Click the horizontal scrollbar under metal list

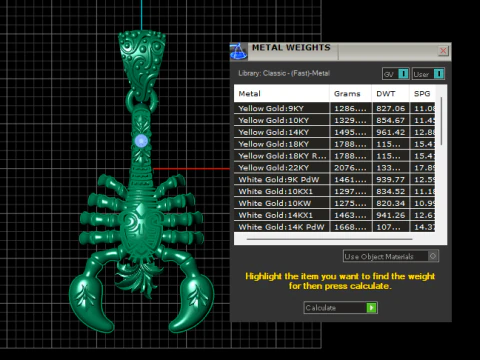tap(329, 239)
